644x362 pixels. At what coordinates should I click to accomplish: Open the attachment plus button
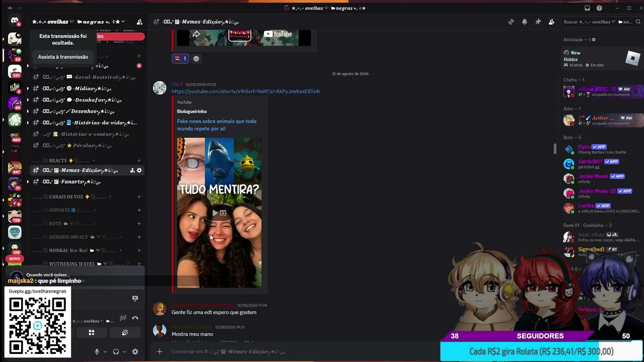click(x=159, y=351)
